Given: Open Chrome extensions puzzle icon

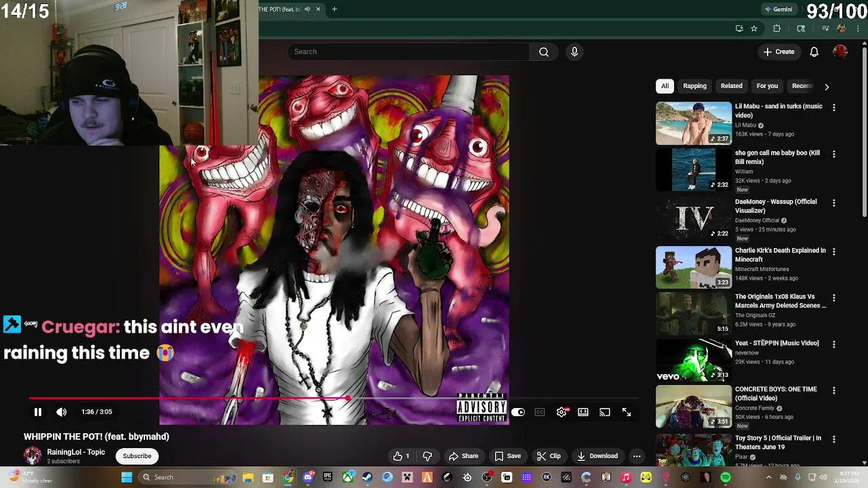Looking at the screenshot, I should [x=777, y=28].
